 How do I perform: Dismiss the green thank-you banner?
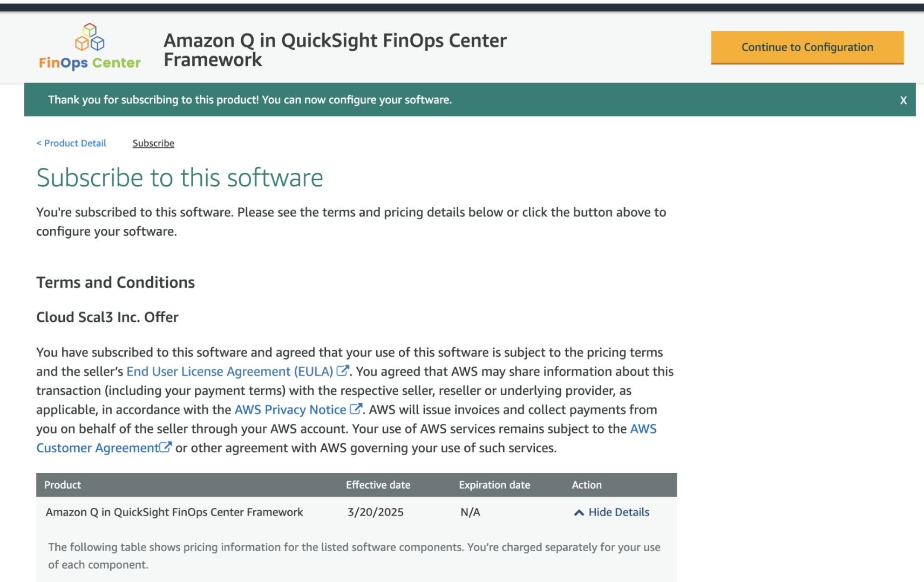pos(903,100)
